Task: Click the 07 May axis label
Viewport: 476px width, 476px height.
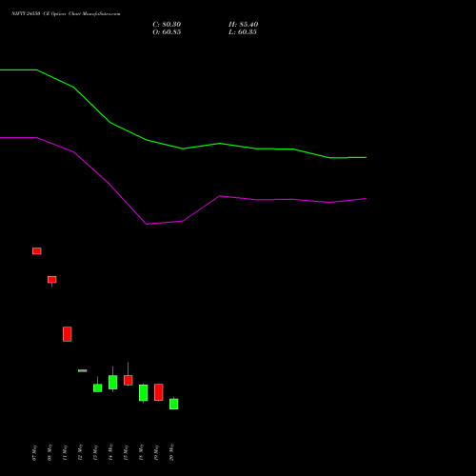Action: coord(34,452)
